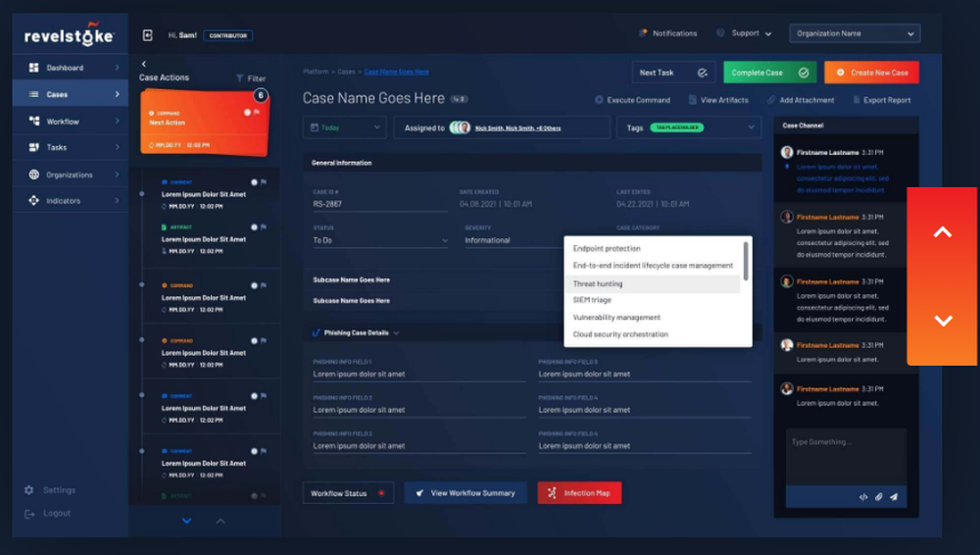Select Cases in the sidebar
The height and width of the screenshot is (555, 980).
[70, 94]
